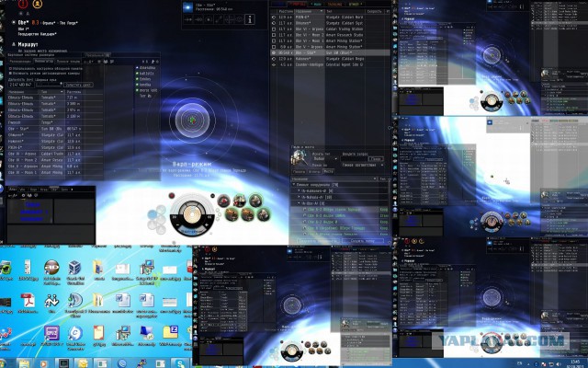Switch to the TACKLING overview tab

tap(334, 5)
